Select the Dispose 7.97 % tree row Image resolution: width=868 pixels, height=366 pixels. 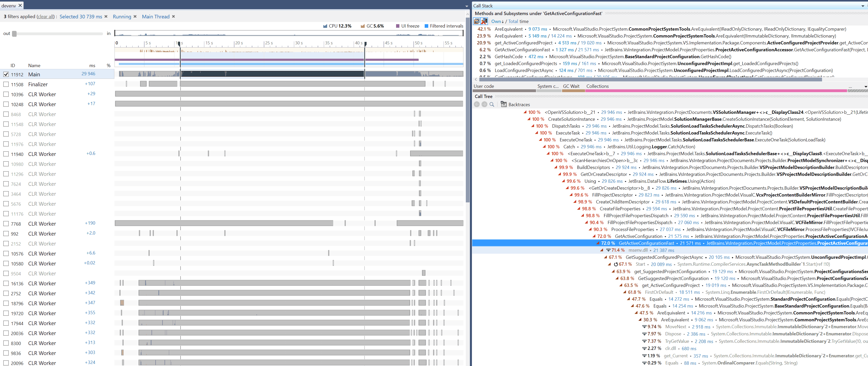[670, 334]
